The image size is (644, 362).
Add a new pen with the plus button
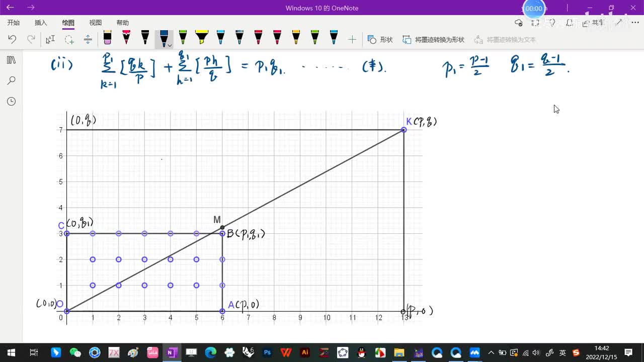(x=352, y=39)
